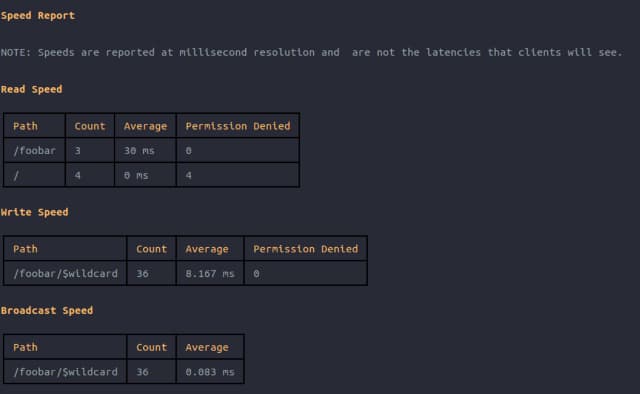Click the Path header in Write Speed table
The image size is (640, 394).
pyautogui.click(x=65, y=249)
